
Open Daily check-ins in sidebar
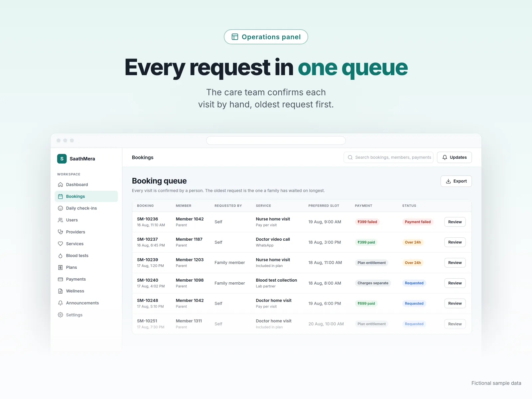click(86, 208)
